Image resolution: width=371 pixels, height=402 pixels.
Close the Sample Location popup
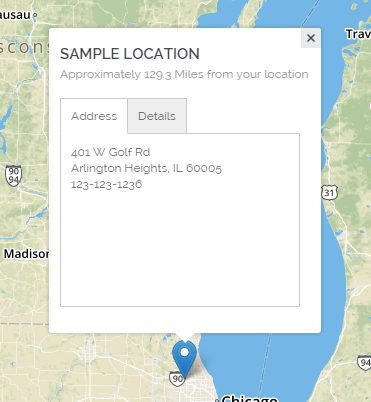click(x=311, y=38)
